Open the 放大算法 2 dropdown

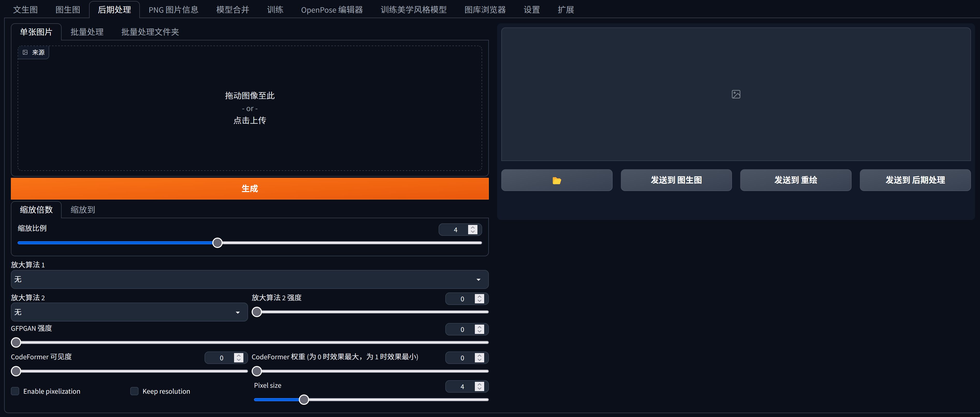coord(129,312)
